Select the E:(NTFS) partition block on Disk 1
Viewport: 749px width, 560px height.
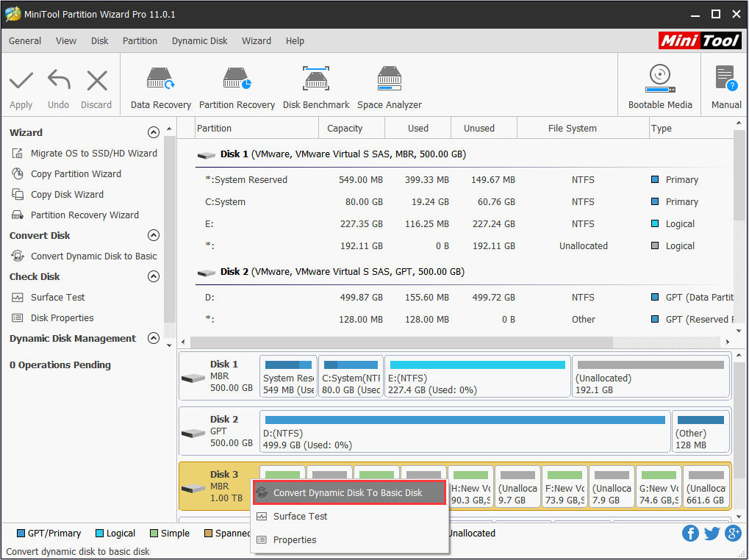coord(477,376)
